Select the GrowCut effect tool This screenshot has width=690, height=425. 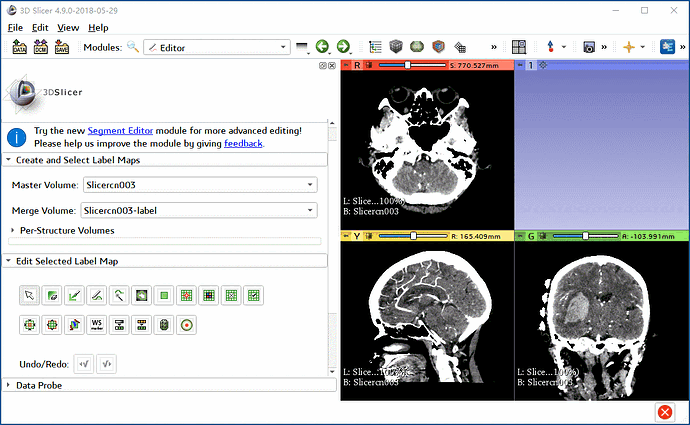pos(74,325)
